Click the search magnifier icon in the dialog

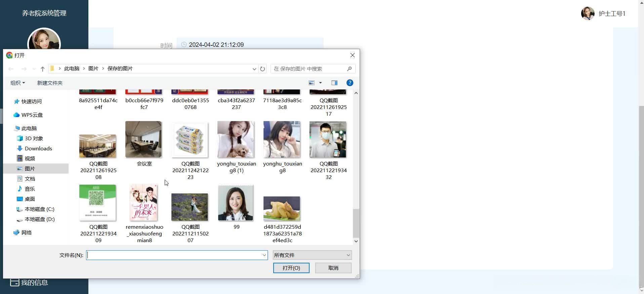click(x=349, y=69)
